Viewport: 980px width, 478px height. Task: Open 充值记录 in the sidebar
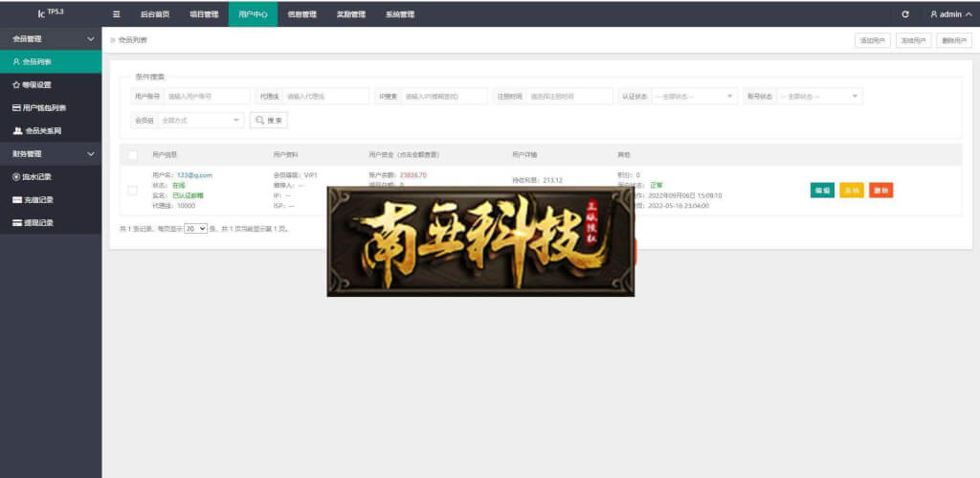51,200
